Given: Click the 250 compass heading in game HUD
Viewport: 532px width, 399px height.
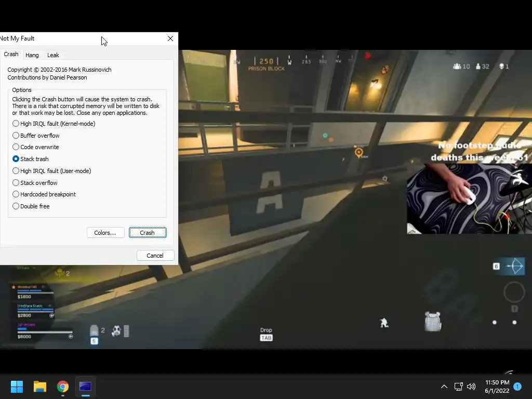Looking at the screenshot, I should [x=267, y=61].
